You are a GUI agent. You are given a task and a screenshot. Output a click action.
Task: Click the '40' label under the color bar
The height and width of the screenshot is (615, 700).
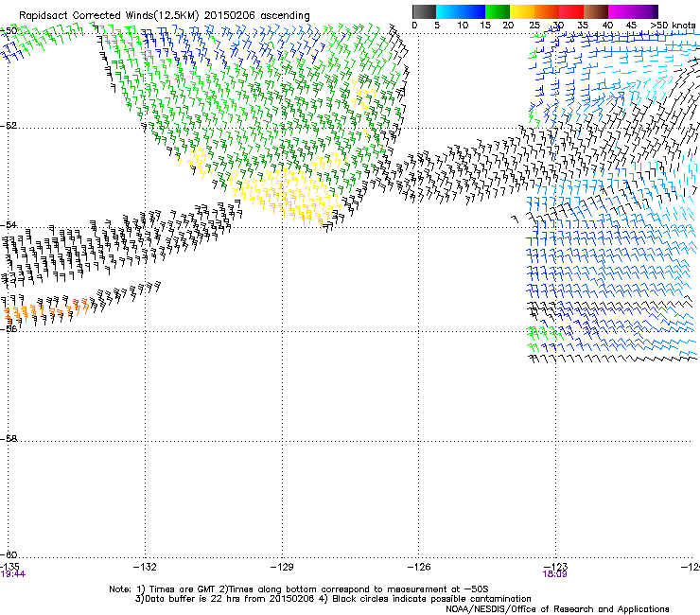[x=607, y=25]
